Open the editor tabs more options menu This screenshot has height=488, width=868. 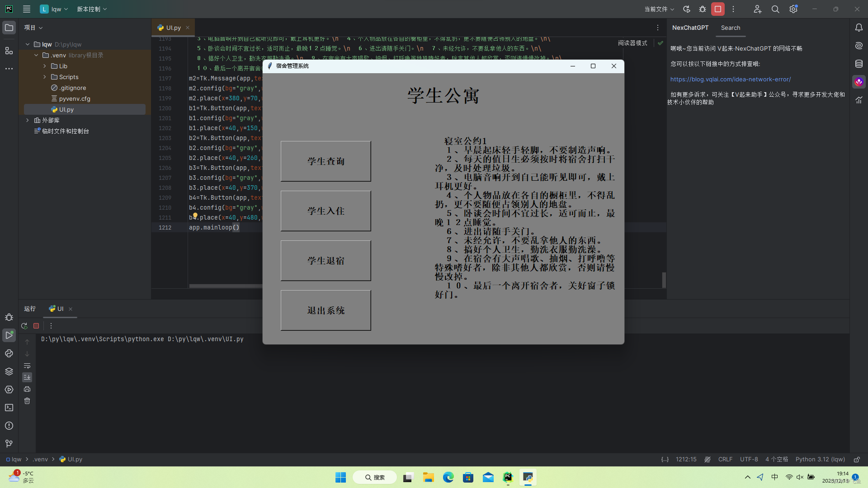(x=658, y=28)
